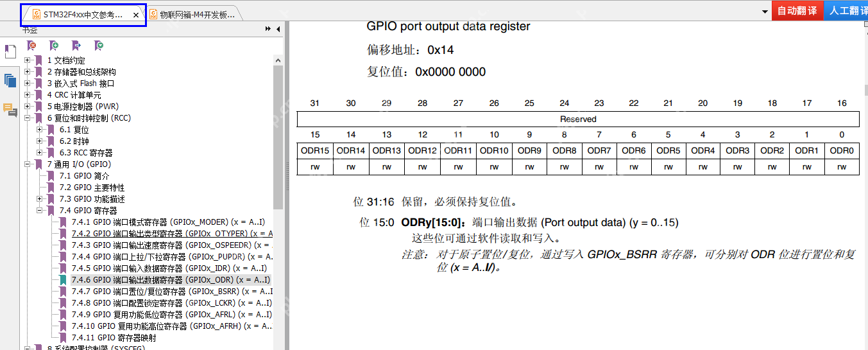This screenshot has height=350, width=868.
Task: Open bookmark 1 文档约定
Action: coord(66,60)
